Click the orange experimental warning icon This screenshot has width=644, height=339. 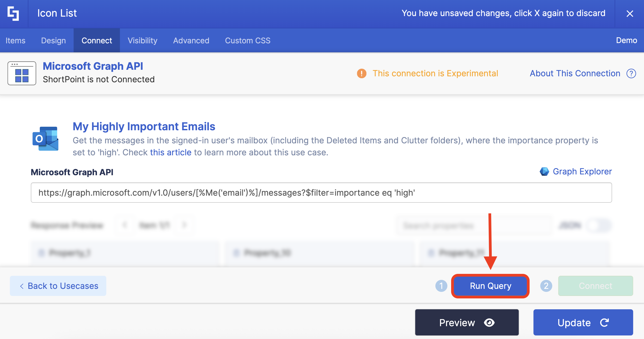tap(362, 73)
